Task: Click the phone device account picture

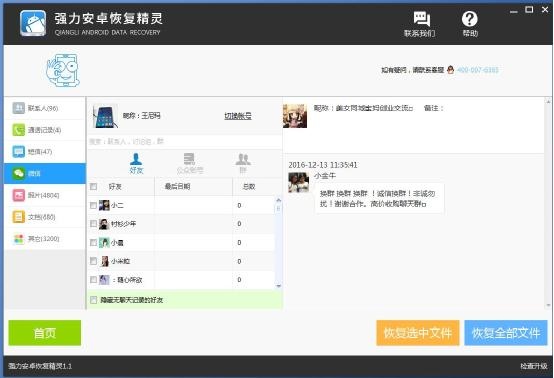Action: click(x=105, y=116)
